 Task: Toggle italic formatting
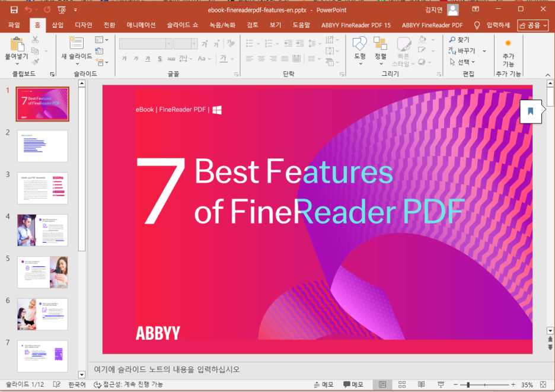click(x=136, y=59)
